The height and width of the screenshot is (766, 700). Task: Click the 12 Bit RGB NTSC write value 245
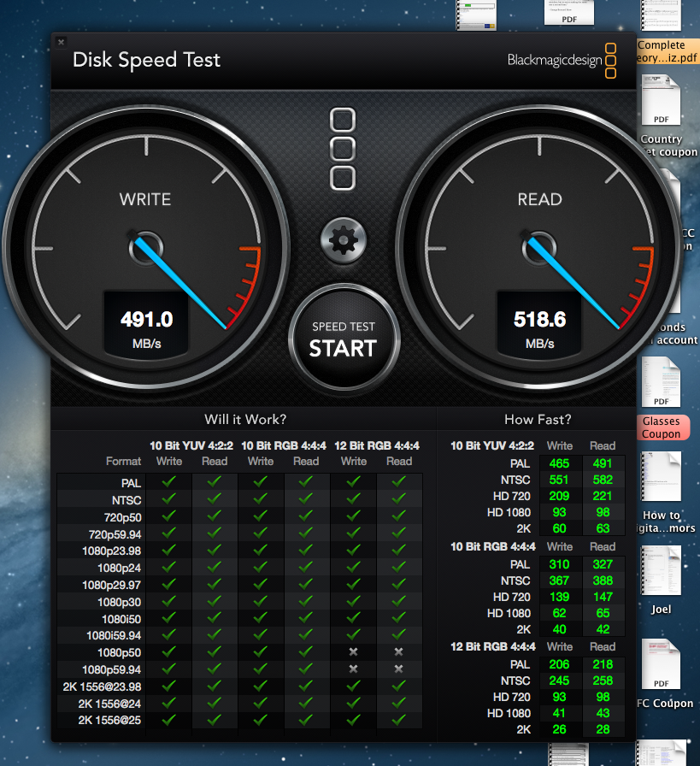(x=559, y=681)
